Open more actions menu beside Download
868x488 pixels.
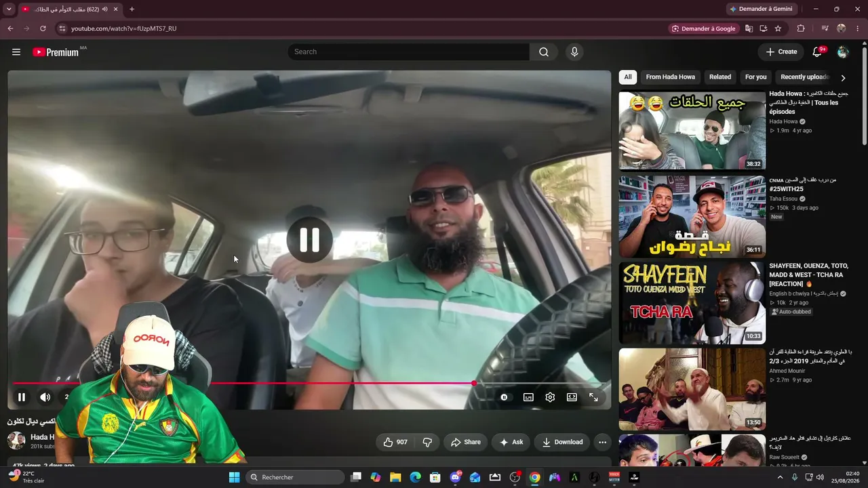click(x=602, y=443)
